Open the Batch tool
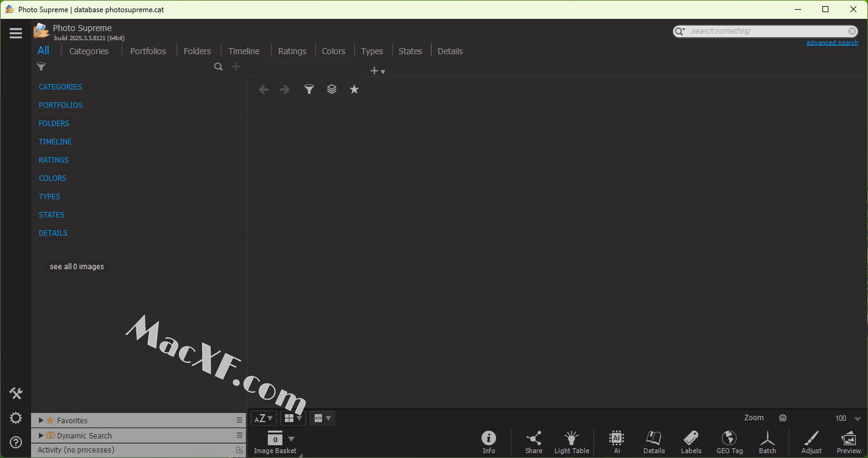This screenshot has width=868, height=458. [767, 441]
